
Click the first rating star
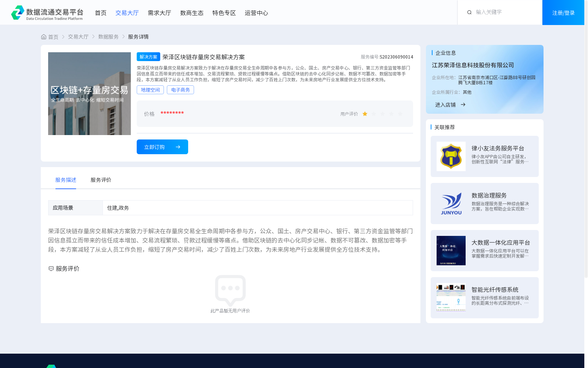point(365,114)
